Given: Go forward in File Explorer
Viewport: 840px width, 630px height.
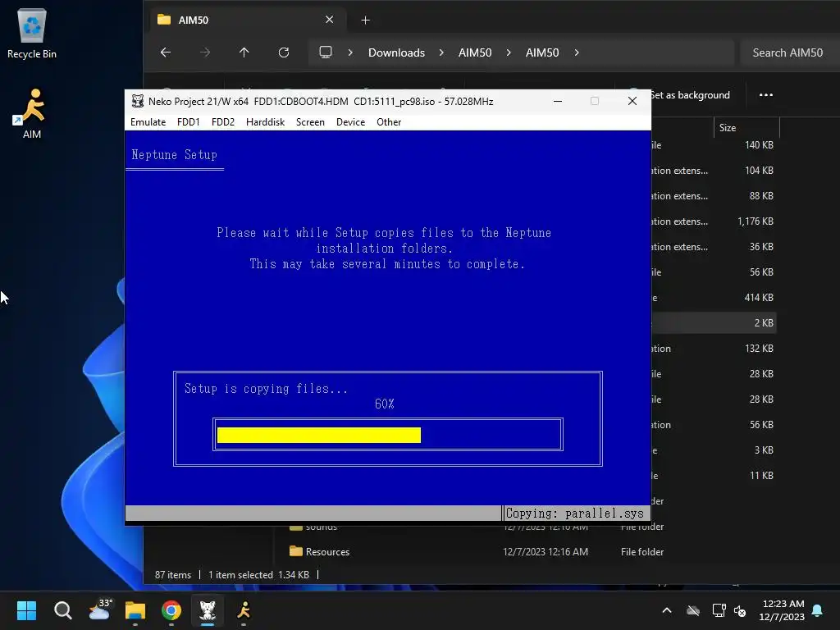Looking at the screenshot, I should pyautogui.click(x=204, y=52).
